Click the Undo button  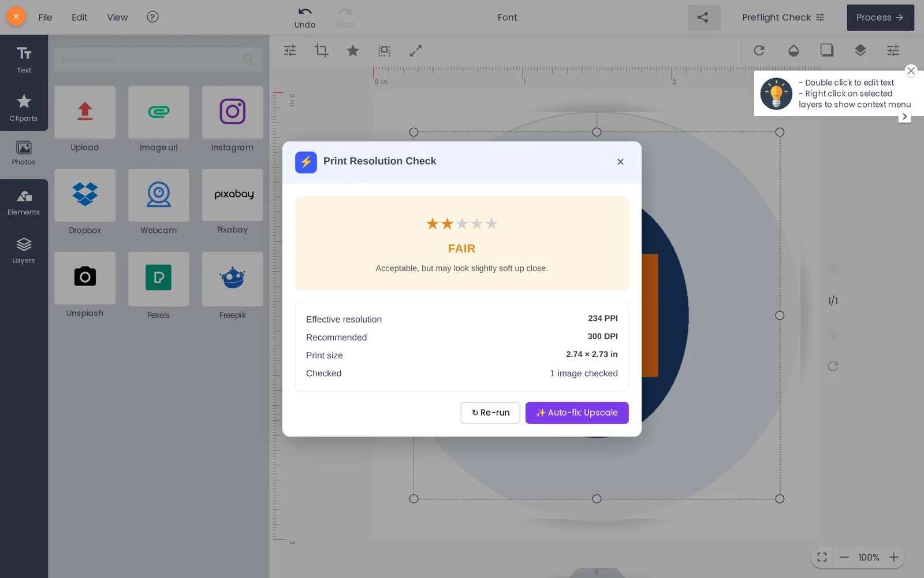[305, 17]
